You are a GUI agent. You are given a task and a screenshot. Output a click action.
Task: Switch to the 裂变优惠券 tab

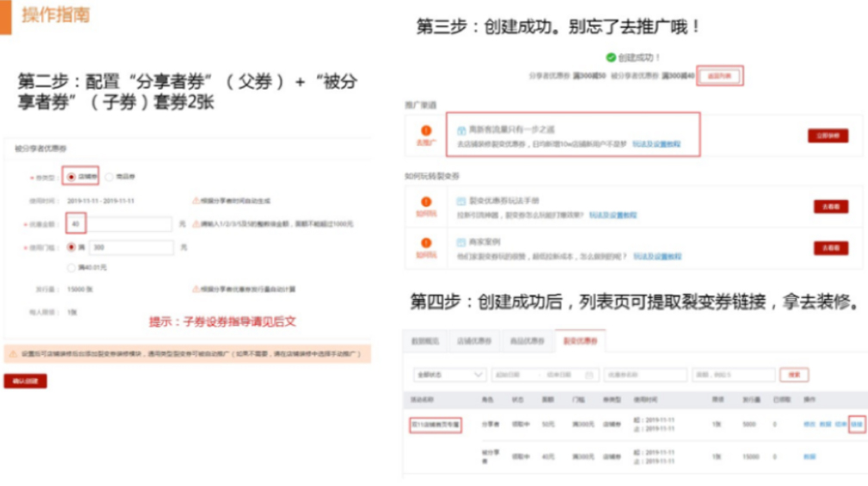(x=580, y=341)
